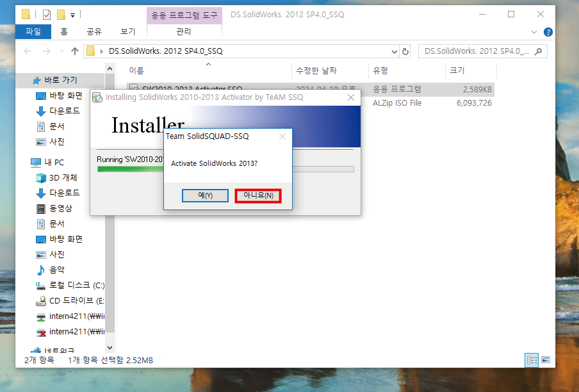This screenshot has width=579, height=392.
Task: Select the 응용 프로그램 도구 contextual tab
Action: tap(184, 15)
